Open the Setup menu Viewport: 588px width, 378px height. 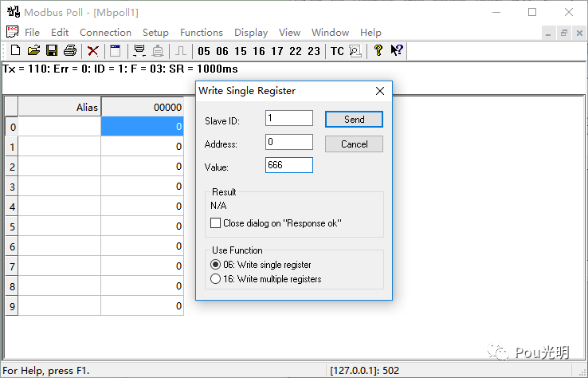point(155,33)
